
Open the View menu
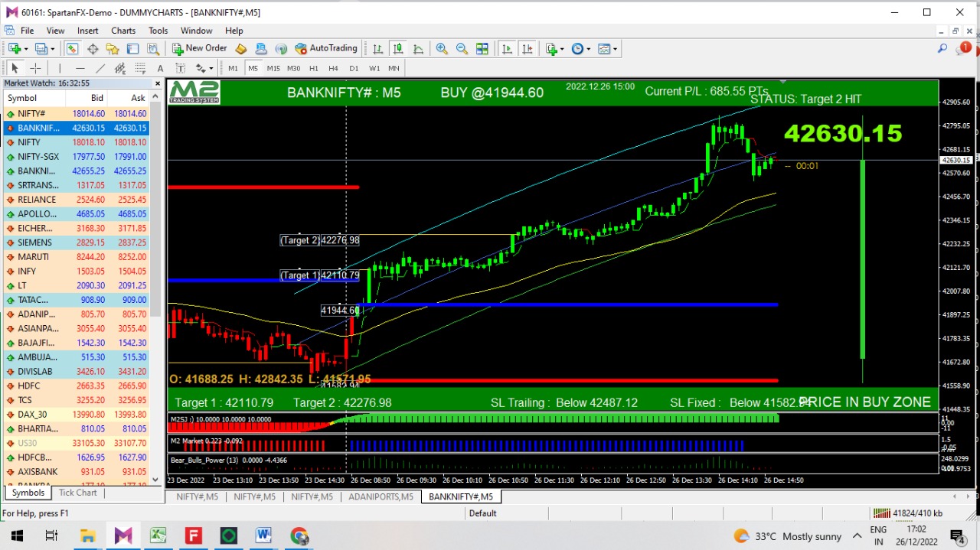click(x=55, y=31)
